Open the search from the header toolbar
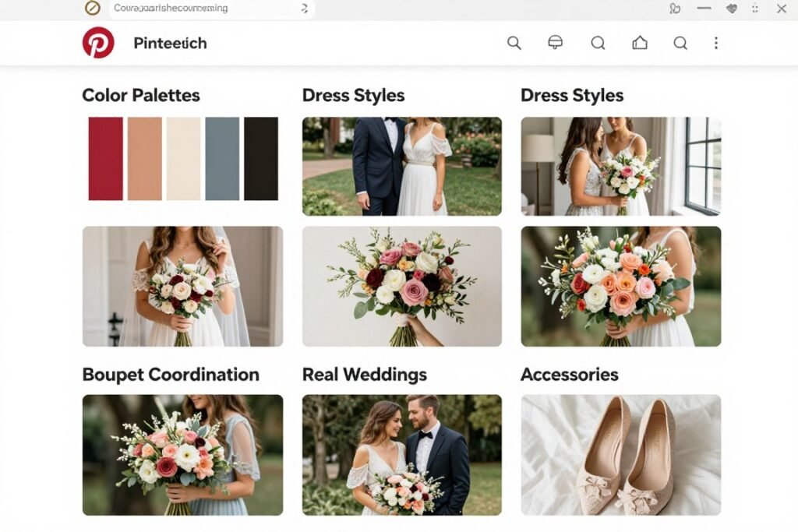 pos(514,43)
